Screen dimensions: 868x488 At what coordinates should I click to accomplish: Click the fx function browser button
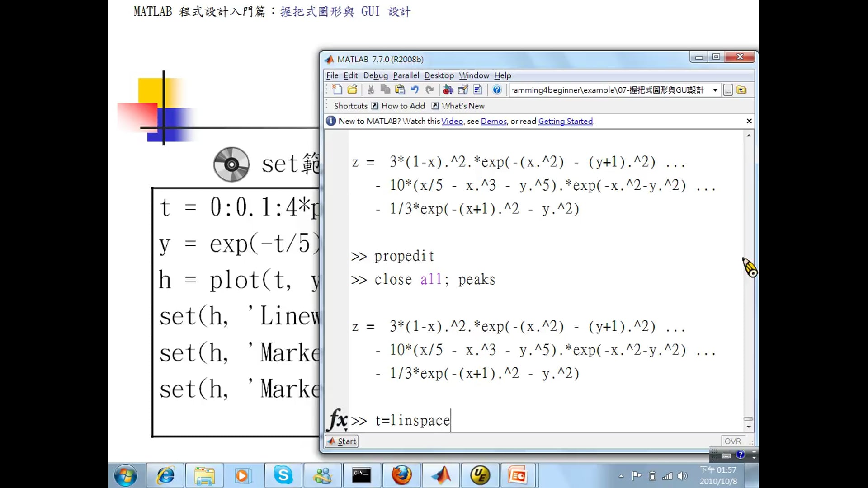(x=338, y=420)
